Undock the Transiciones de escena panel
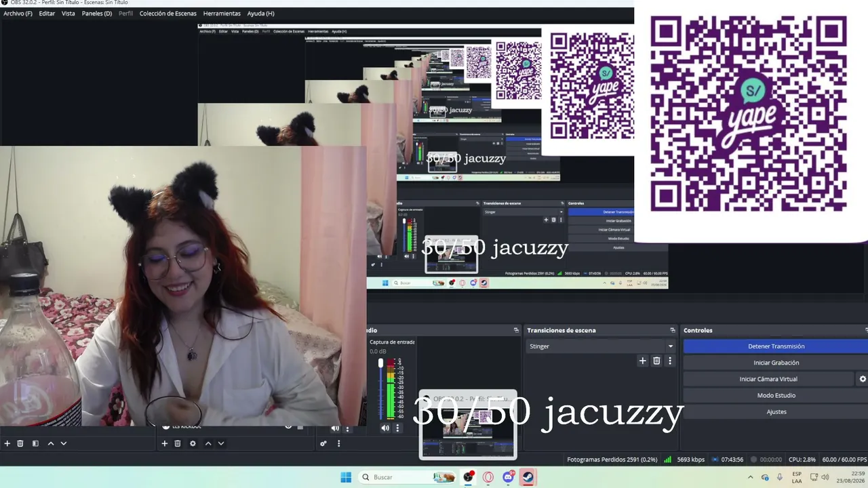Image resolution: width=868 pixels, height=488 pixels. click(673, 330)
